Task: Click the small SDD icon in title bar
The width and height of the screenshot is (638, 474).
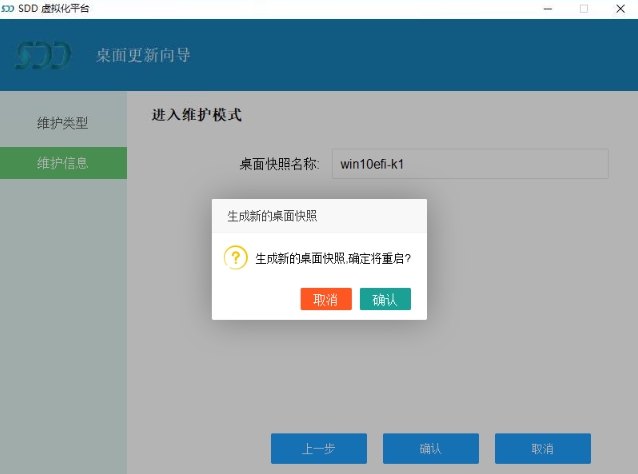Action: (x=8, y=8)
